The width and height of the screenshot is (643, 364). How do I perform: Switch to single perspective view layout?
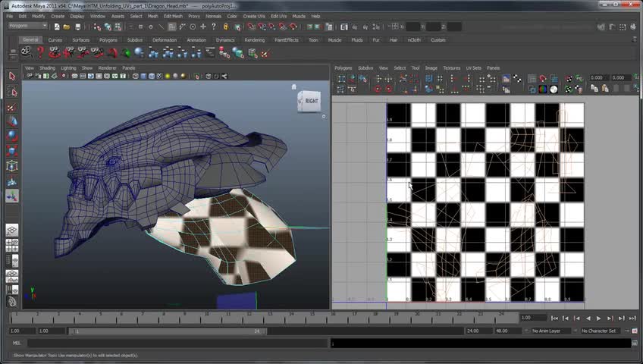[12, 230]
